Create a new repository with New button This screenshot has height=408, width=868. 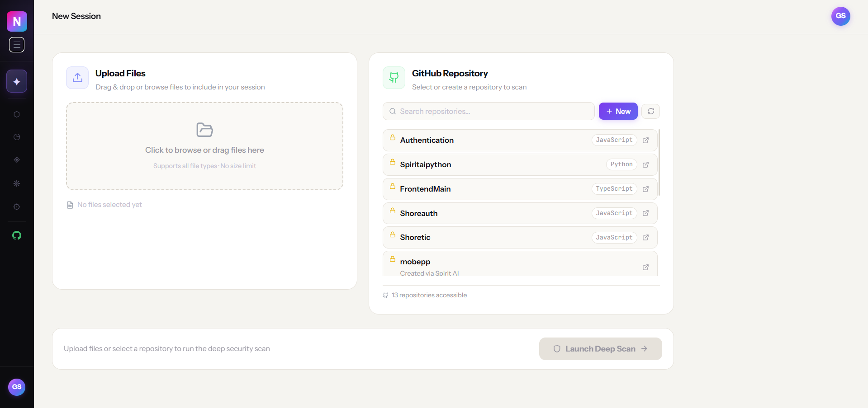(x=618, y=111)
